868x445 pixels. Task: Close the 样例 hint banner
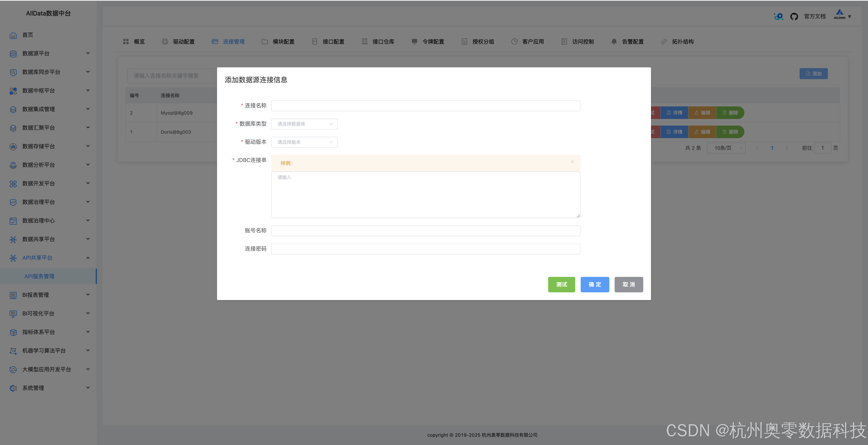[x=572, y=162]
